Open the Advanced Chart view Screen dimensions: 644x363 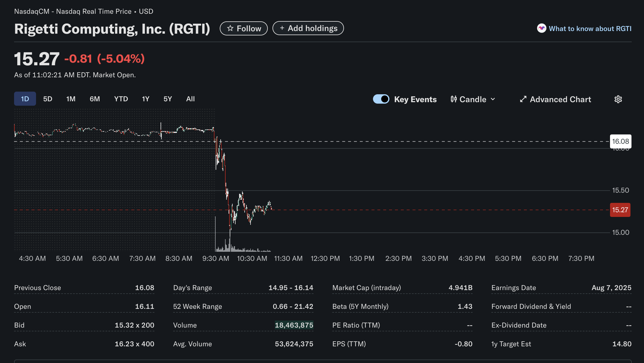tap(555, 99)
